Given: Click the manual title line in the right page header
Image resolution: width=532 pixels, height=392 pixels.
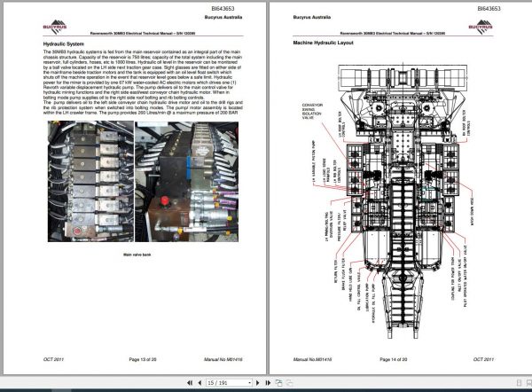Looking at the screenshot, I should [x=393, y=34].
